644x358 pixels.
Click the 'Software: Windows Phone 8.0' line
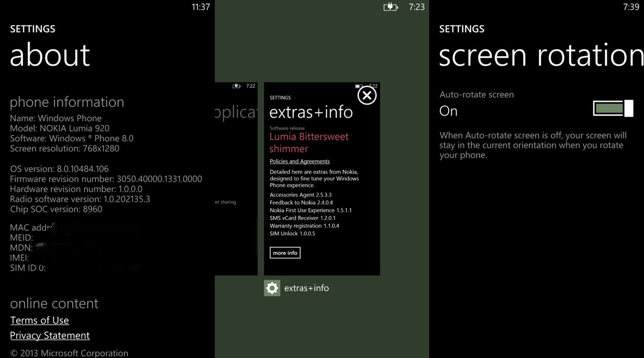(72, 139)
